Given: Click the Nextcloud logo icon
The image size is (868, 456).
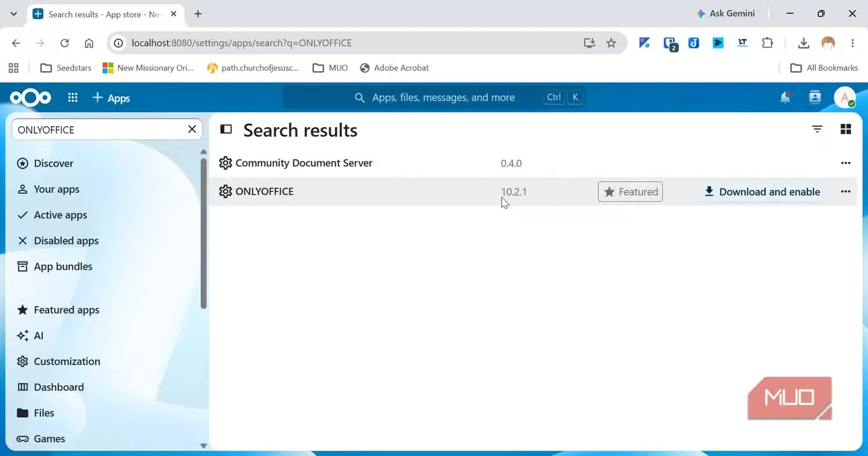Looking at the screenshot, I should click(30, 98).
